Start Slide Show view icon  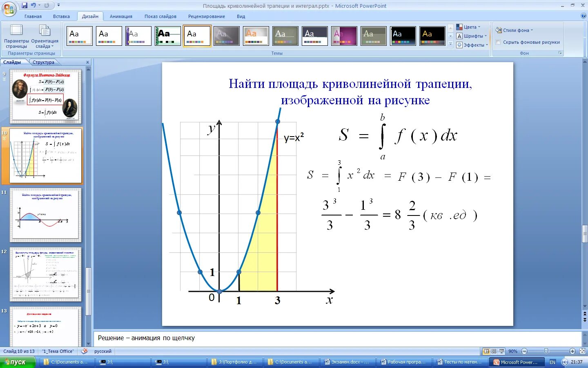click(x=501, y=351)
